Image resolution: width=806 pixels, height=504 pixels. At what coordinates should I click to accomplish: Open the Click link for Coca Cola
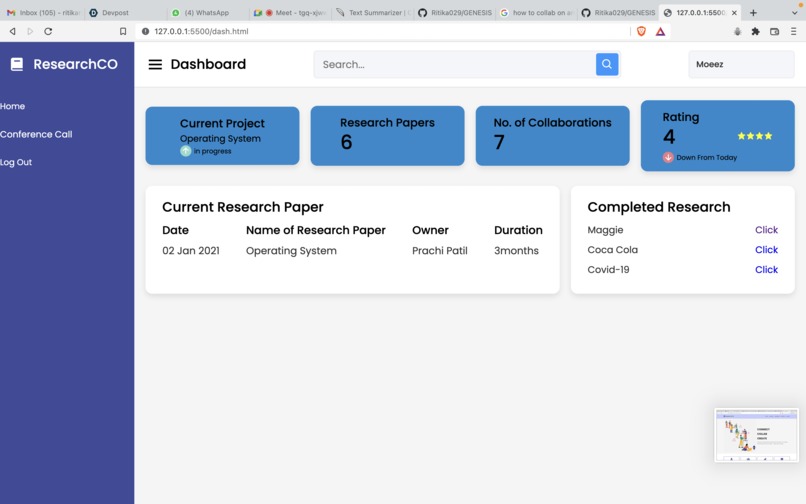point(766,250)
